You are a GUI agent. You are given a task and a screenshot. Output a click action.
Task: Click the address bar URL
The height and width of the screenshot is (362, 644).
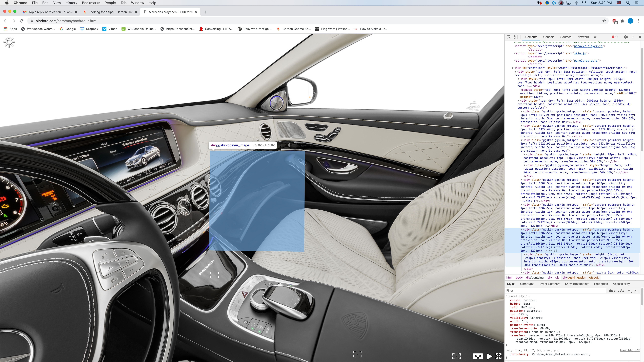tap(67, 21)
